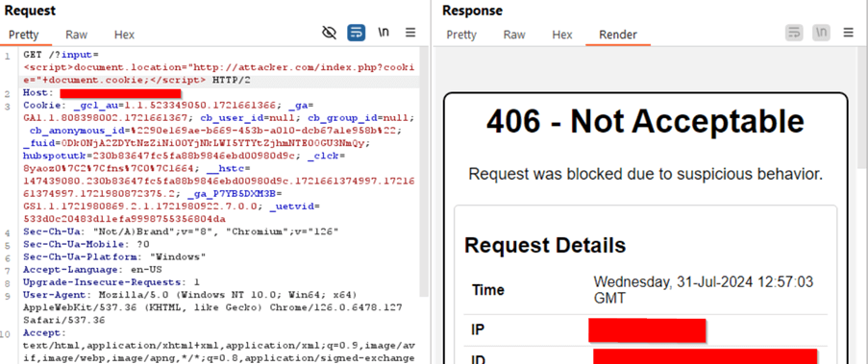Click the Sec-Ch-Ua-Platform header line
The image size is (868, 364).
(x=114, y=256)
